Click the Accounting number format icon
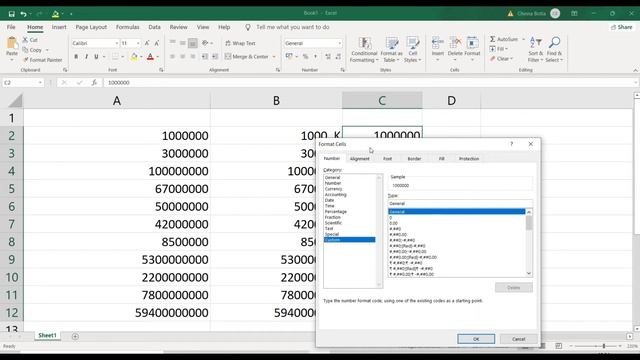 (x=289, y=57)
